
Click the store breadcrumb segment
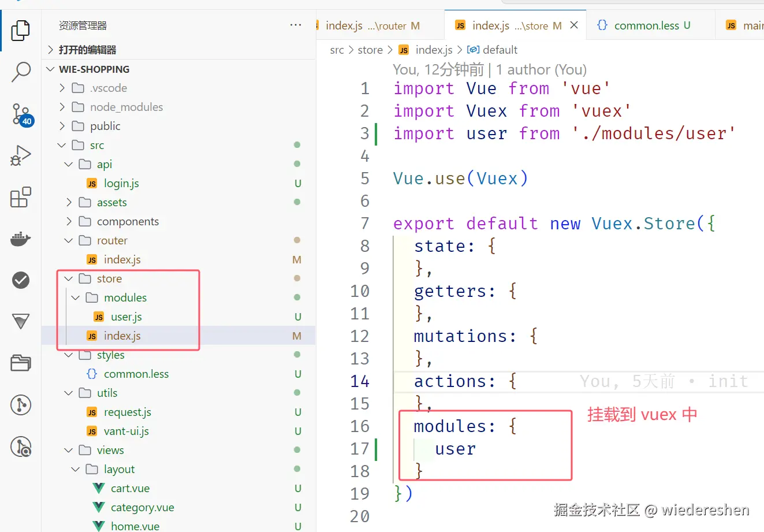click(370, 50)
